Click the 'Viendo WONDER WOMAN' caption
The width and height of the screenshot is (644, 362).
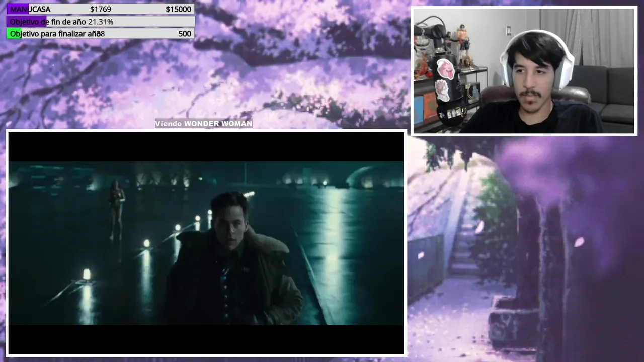[x=203, y=123]
